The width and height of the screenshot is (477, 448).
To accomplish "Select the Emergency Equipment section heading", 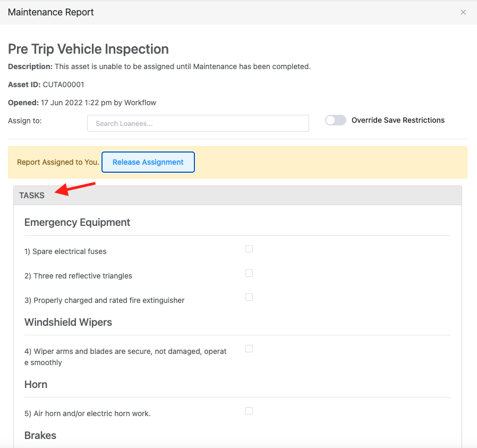I will 77,223.
